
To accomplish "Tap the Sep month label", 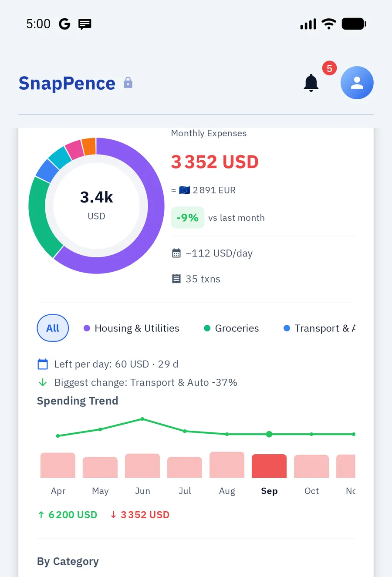I will pos(269,491).
